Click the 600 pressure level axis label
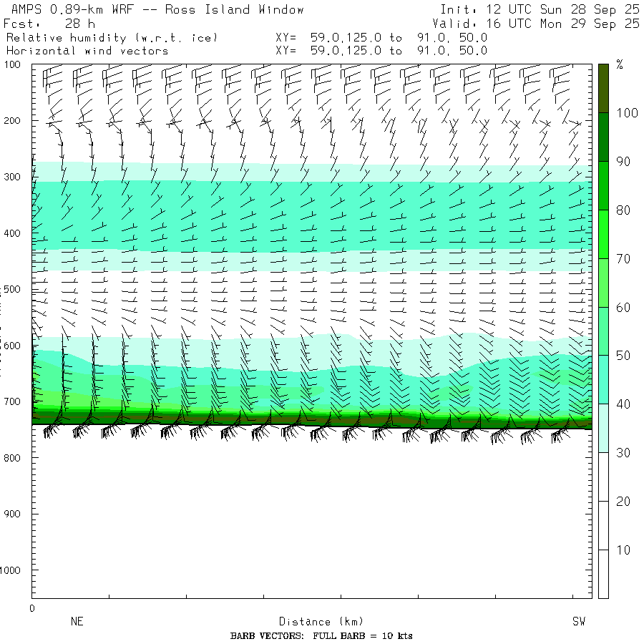This screenshot has height=644, width=644. tap(12, 346)
